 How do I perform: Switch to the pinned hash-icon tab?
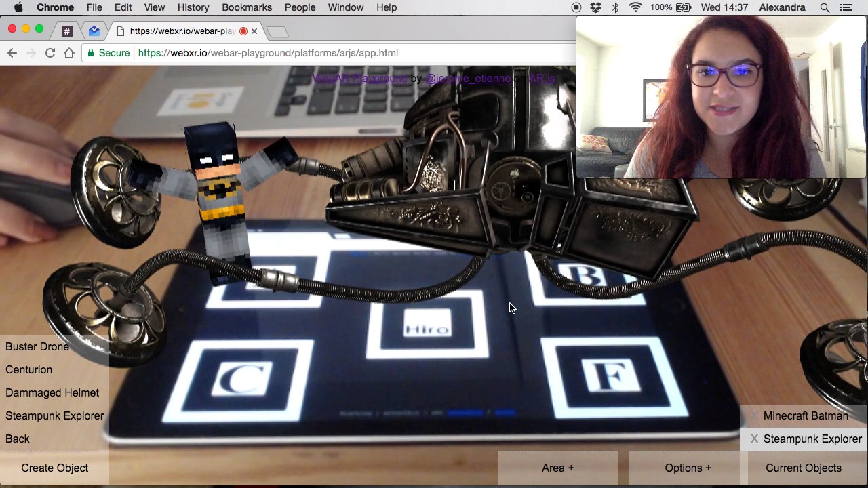(x=66, y=31)
